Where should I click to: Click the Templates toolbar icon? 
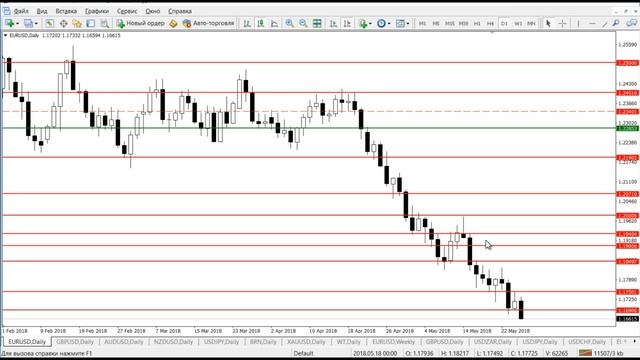(x=400, y=23)
